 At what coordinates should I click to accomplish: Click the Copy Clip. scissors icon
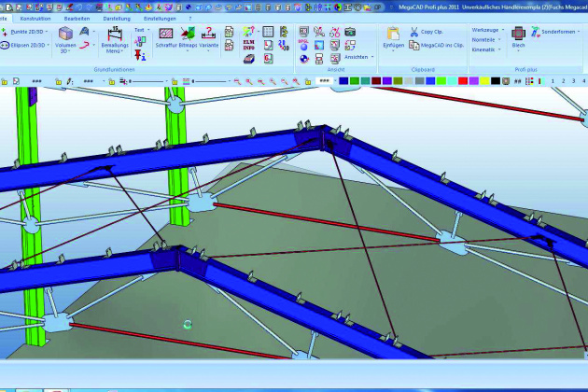[413, 32]
